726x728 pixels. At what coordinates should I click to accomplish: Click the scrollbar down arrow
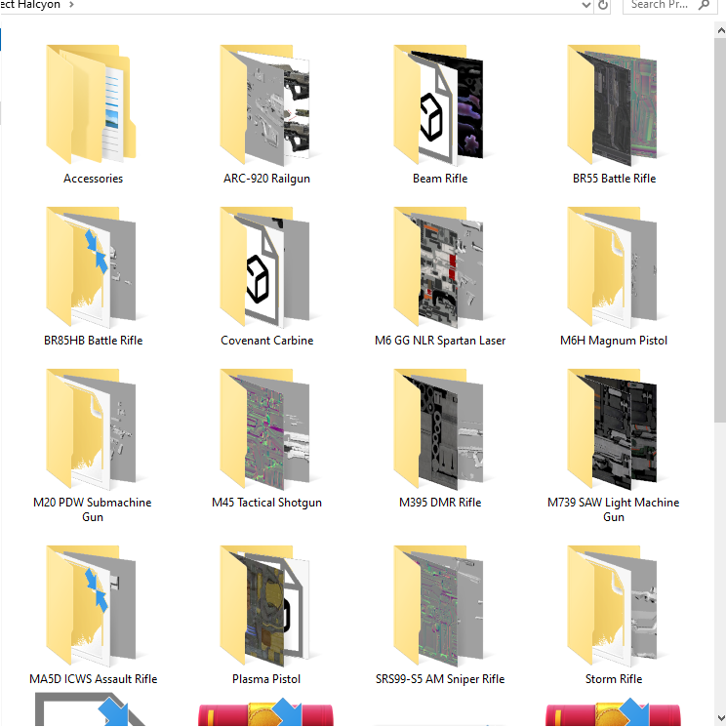pyautogui.click(x=720, y=718)
